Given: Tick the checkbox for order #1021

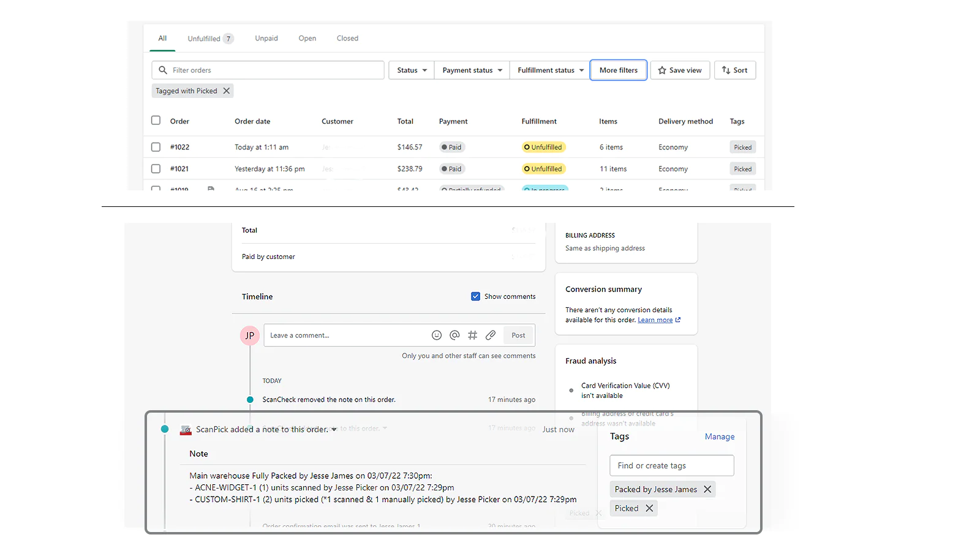Looking at the screenshot, I should pyautogui.click(x=156, y=169).
